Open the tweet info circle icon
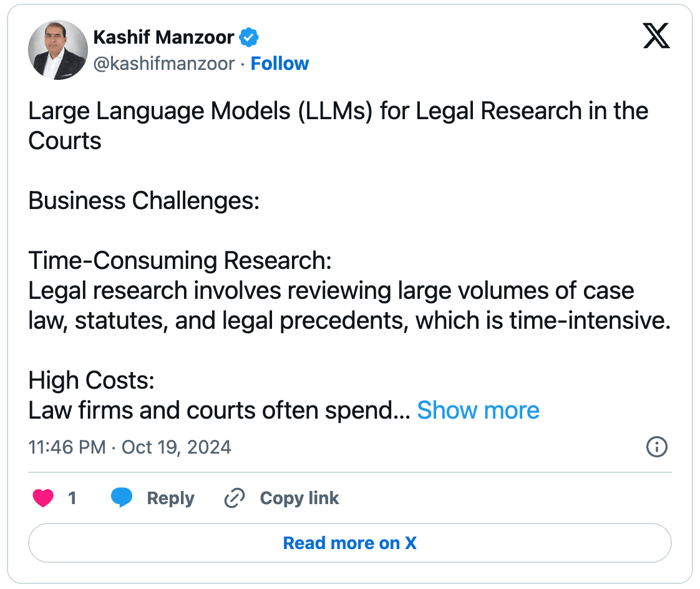The image size is (700, 589). (657, 447)
